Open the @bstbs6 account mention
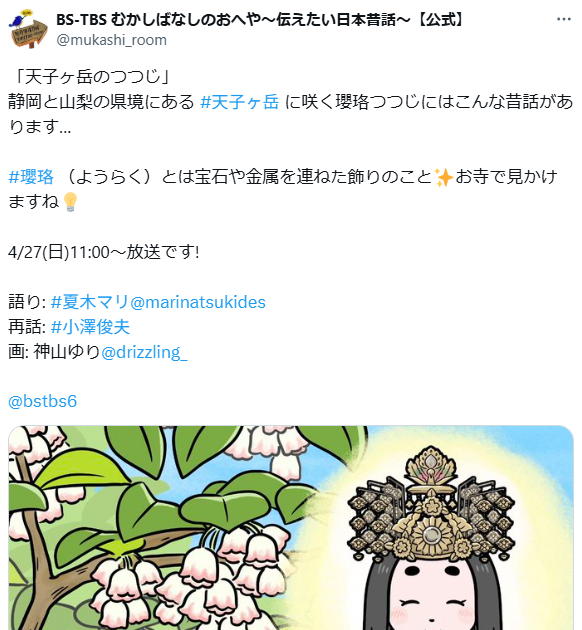This screenshot has height=630, width=582. click(x=43, y=401)
